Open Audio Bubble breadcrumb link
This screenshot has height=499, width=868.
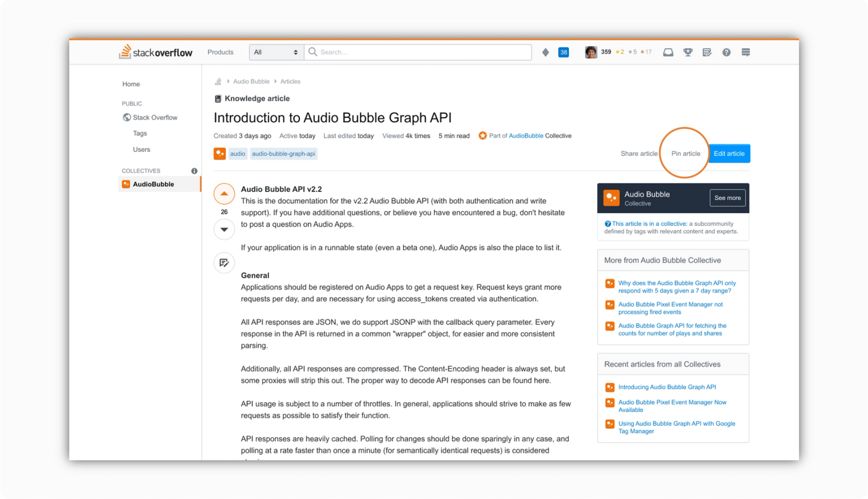click(x=251, y=82)
